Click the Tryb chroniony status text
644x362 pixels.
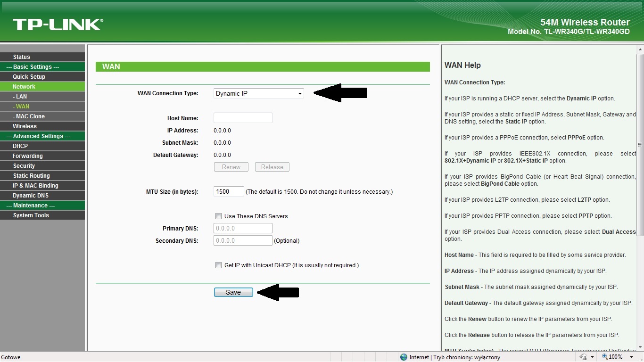click(466, 357)
